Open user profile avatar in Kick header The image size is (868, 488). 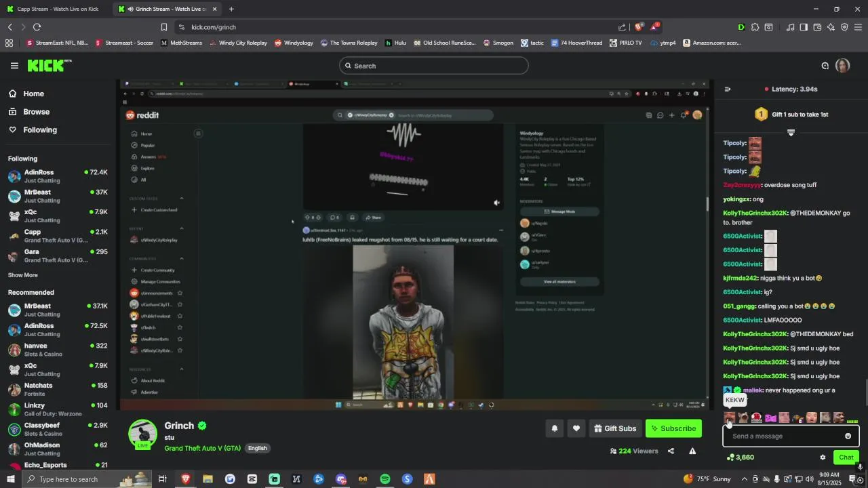coord(842,66)
